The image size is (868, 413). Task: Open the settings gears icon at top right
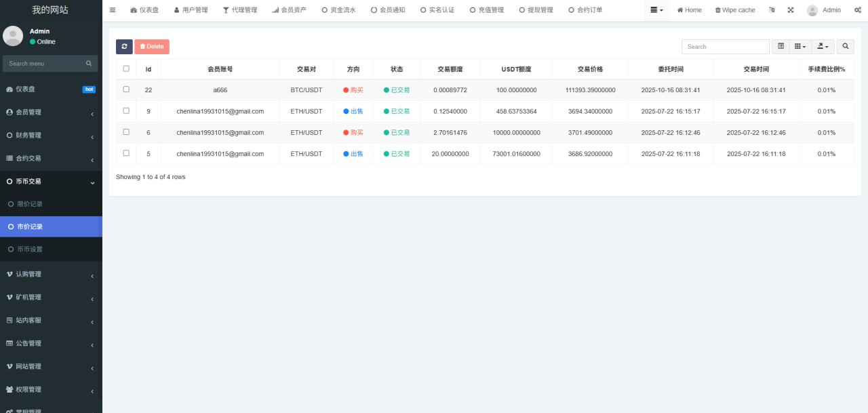[x=858, y=10]
